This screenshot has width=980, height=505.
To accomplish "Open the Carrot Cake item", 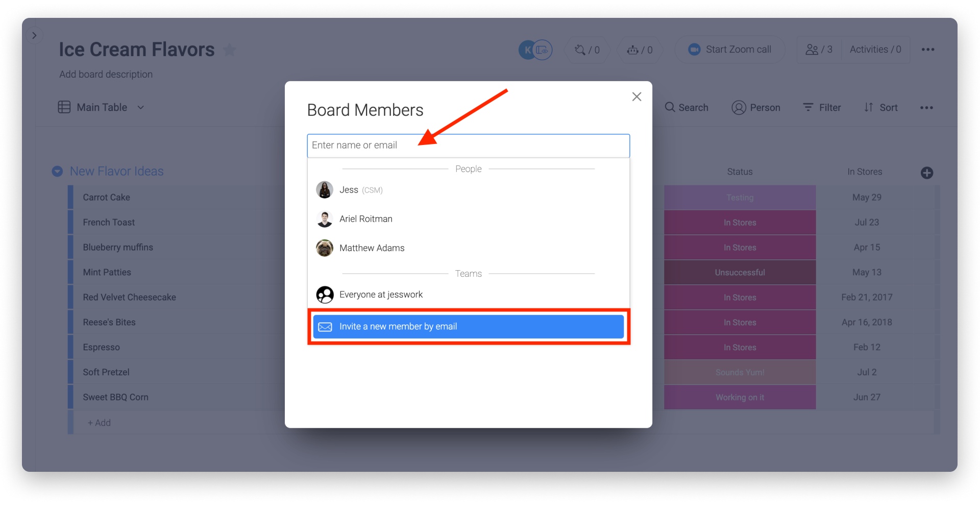I will [x=106, y=198].
